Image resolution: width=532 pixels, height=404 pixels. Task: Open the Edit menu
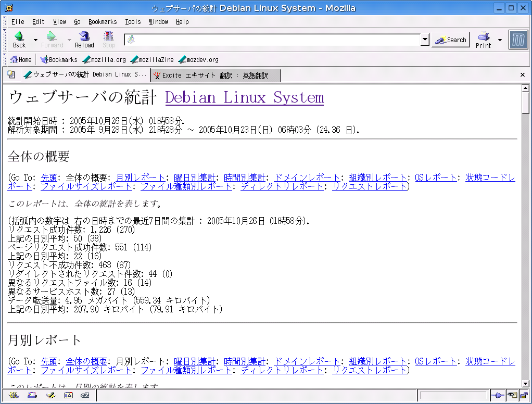click(x=39, y=22)
